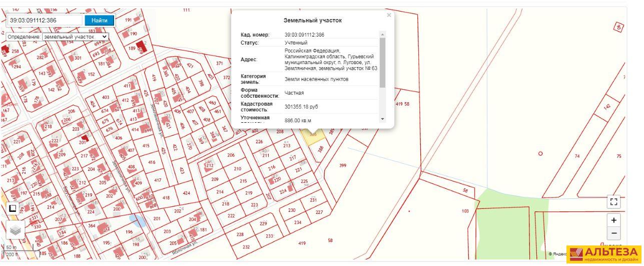Click parcel 399 on the map
644x266 pixels.
343,165
